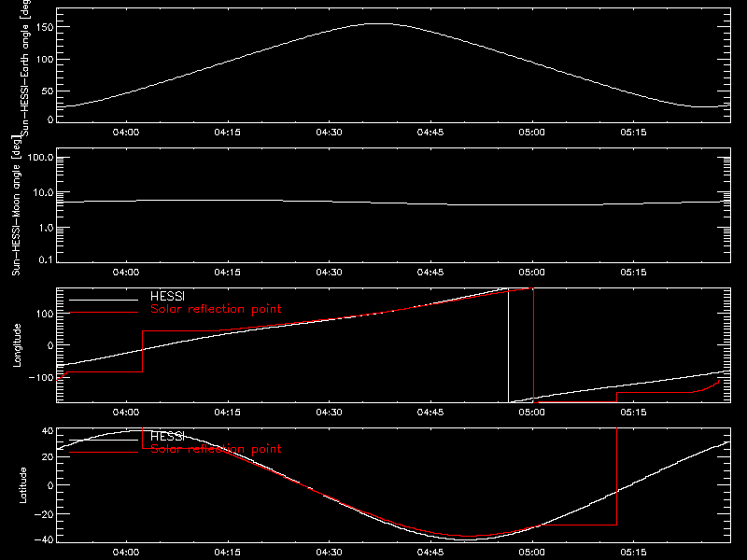Viewport: 747px width, 560px height.
Task: Click HESSI legend label in Latitude plot
Action: click(x=167, y=436)
